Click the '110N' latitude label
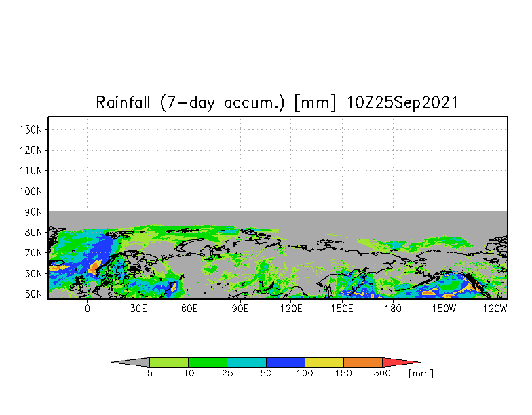The width and height of the screenshot is (532, 415). pos(31,171)
